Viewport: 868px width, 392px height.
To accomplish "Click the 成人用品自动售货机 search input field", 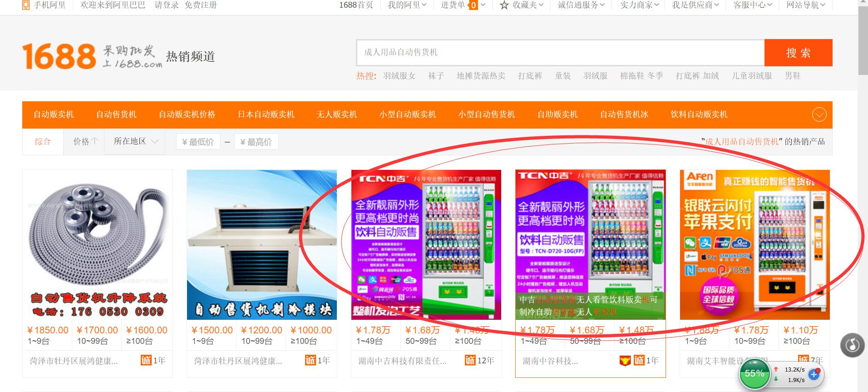I will pyautogui.click(x=560, y=53).
